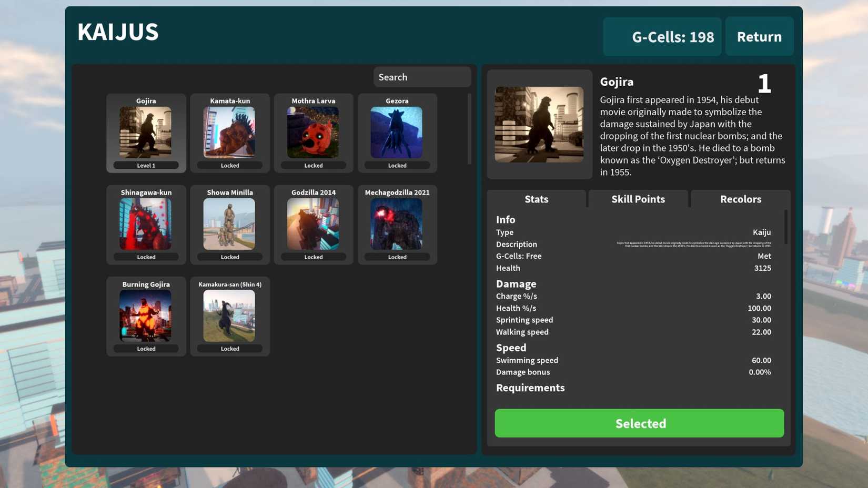Focus the kaiju Search field

pos(422,77)
